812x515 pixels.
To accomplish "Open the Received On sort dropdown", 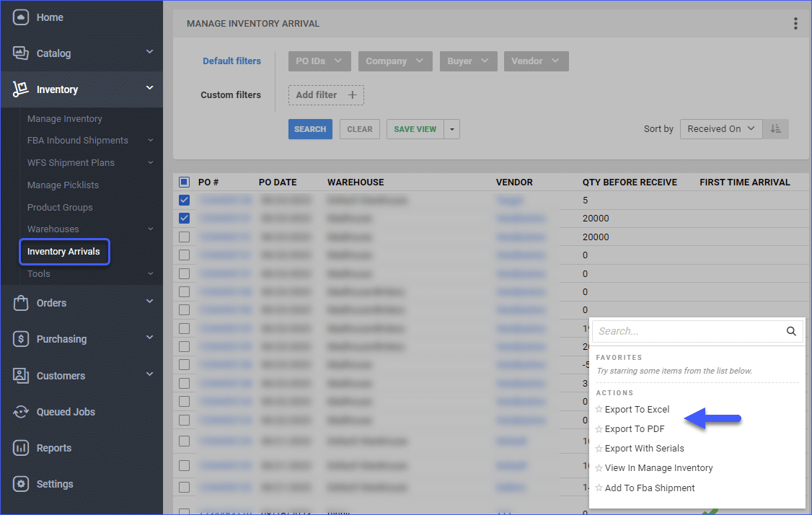I will pos(720,128).
